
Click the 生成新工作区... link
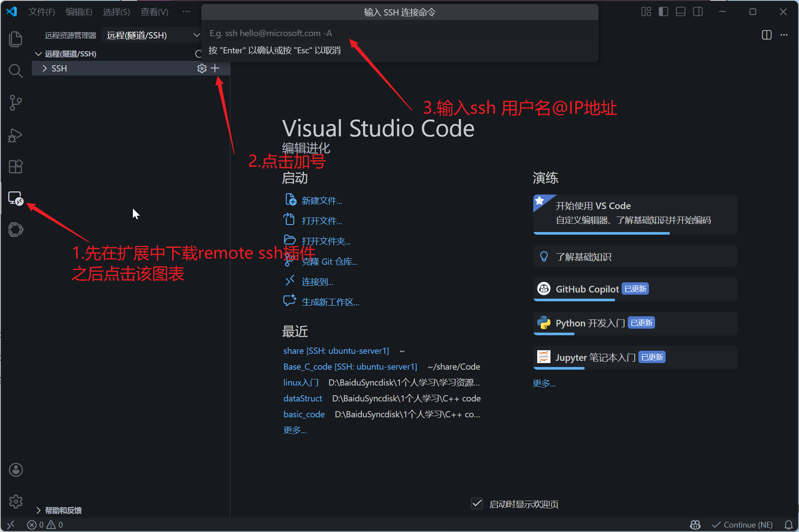[330, 302]
